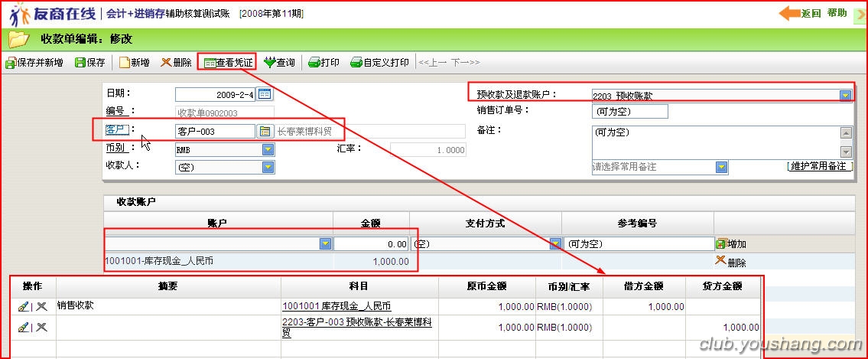Expand the 预收款及退款账户 dropdown
868x359 pixels.
coord(845,95)
